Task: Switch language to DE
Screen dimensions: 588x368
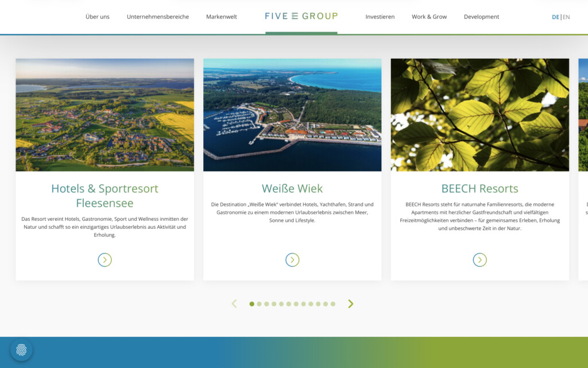Action: click(555, 17)
